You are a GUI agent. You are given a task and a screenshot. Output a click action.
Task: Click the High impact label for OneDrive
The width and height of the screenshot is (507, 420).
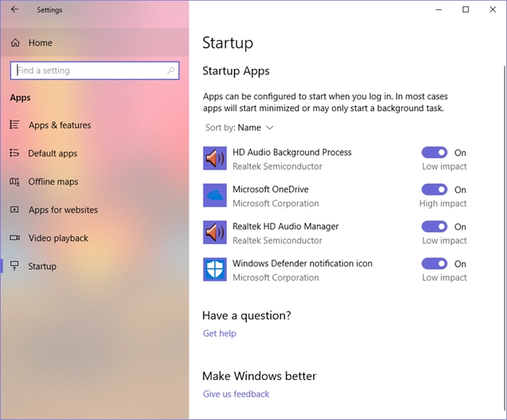point(443,203)
